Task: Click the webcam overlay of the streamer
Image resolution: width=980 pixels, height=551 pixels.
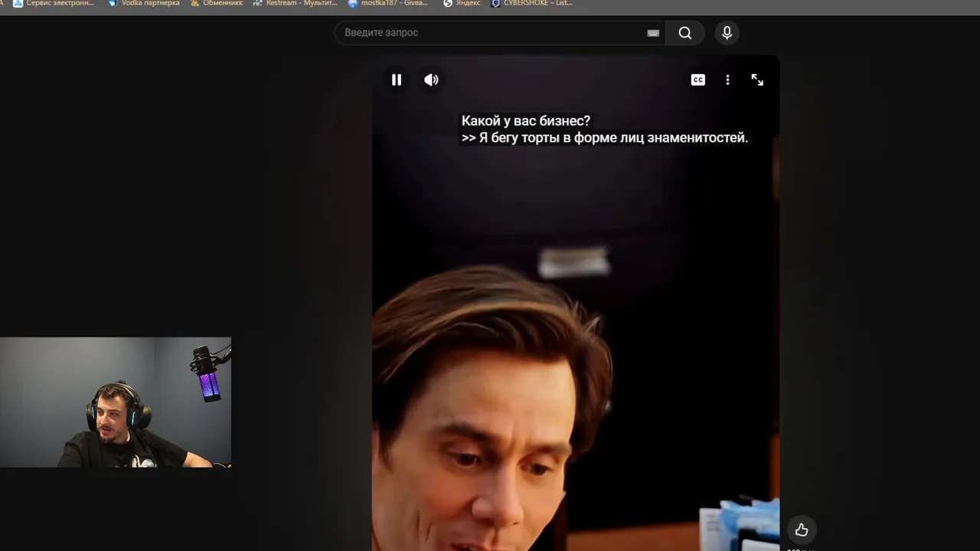Action: (x=116, y=403)
